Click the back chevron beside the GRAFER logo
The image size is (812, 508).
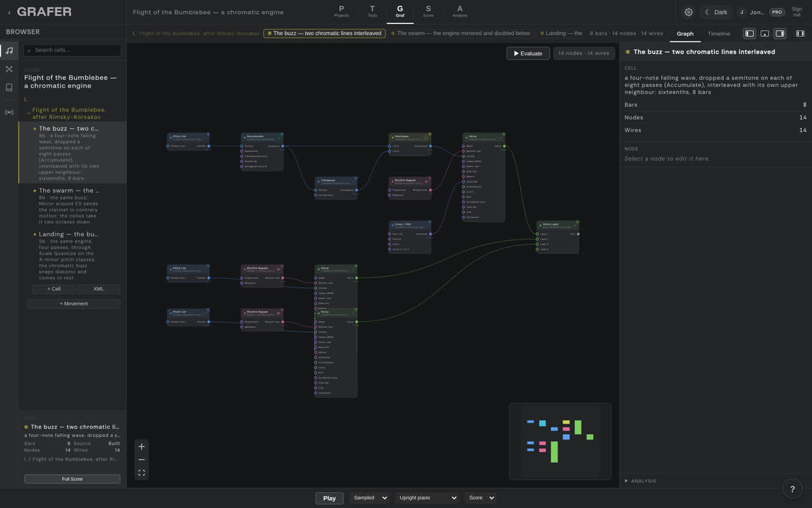click(x=9, y=12)
